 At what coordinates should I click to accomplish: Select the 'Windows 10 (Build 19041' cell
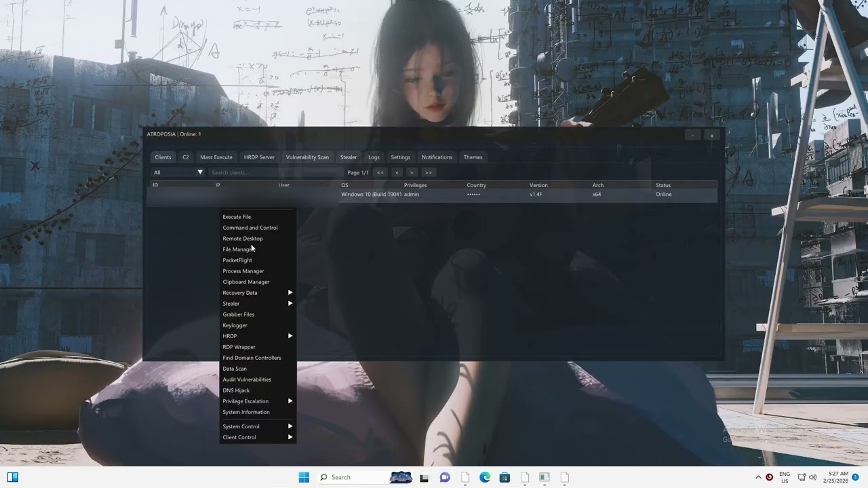(371, 195)
